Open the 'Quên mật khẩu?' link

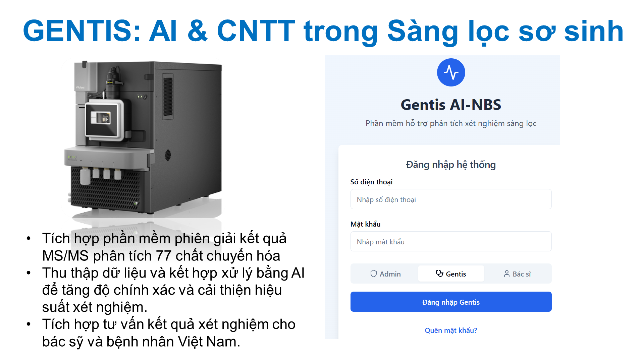pyautogui.click(x=451, y=330)
